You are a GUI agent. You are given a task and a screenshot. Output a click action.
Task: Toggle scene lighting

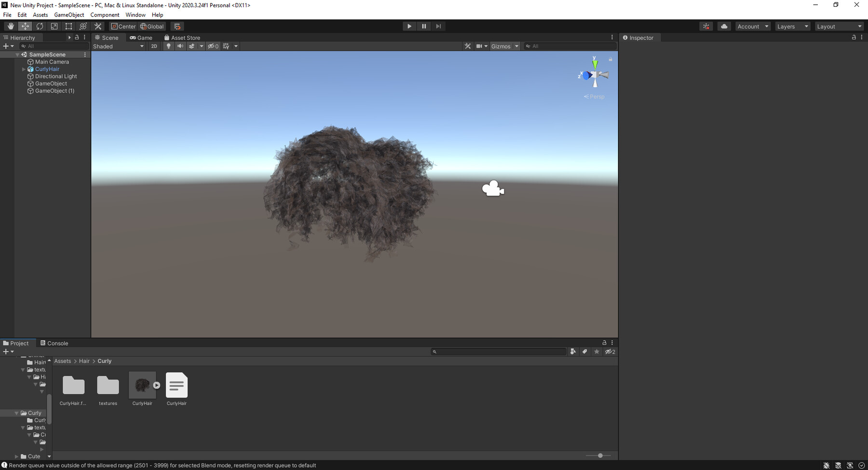point(168,46)
